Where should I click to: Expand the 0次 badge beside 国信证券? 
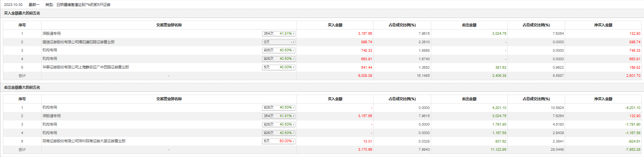tap(278, 42)
